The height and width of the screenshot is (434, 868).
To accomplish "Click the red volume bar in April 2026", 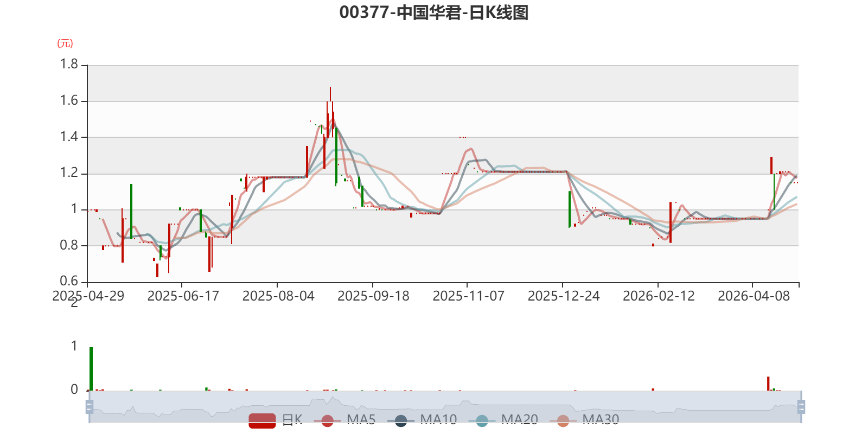I will pyautogui.click(x=768, y=384).
